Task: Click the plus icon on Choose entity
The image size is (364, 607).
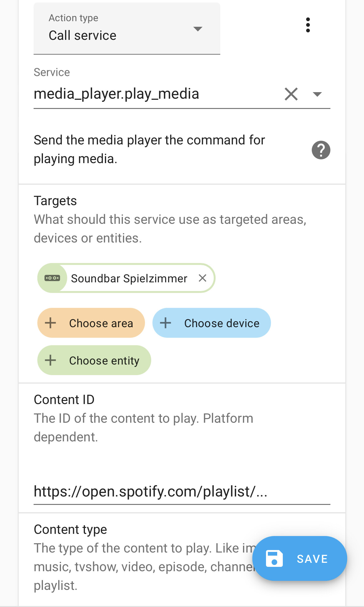Action: click(x=50, y=360)
